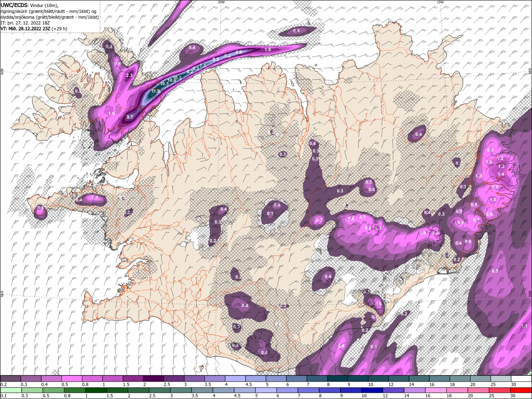
Task: Pick the bright pink 0.5 swatch in snow legend
Action: pyautogui.click(x=72, y=379)
